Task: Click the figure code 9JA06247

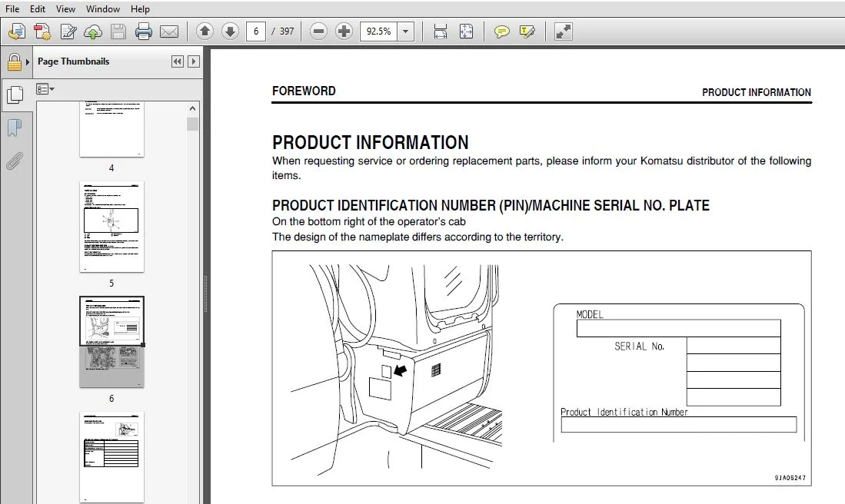Action: click(790, 478)
